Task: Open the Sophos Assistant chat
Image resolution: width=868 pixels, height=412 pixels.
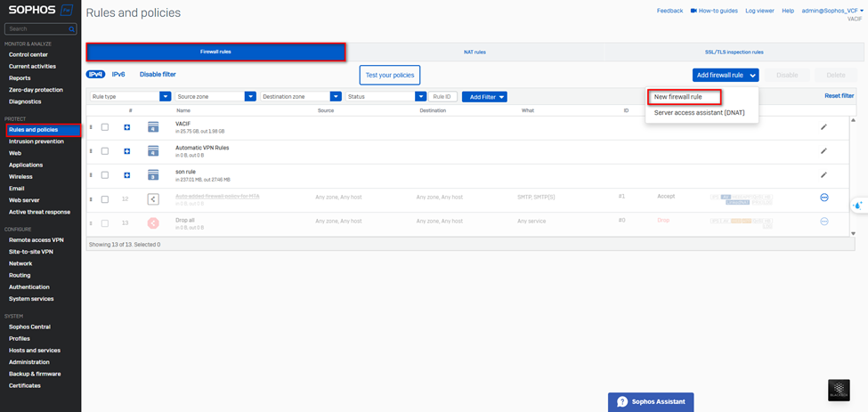Action: click(651, 401)
